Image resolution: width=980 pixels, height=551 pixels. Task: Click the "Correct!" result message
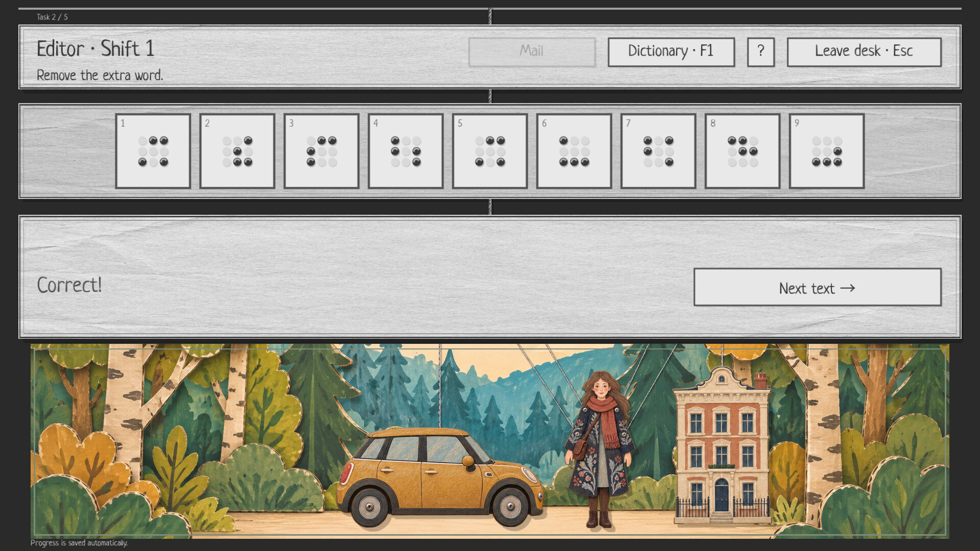point(69,285)
